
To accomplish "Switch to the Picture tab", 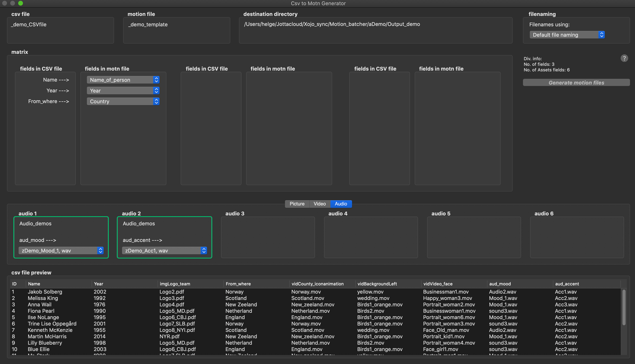I will [x=297, y=204].
